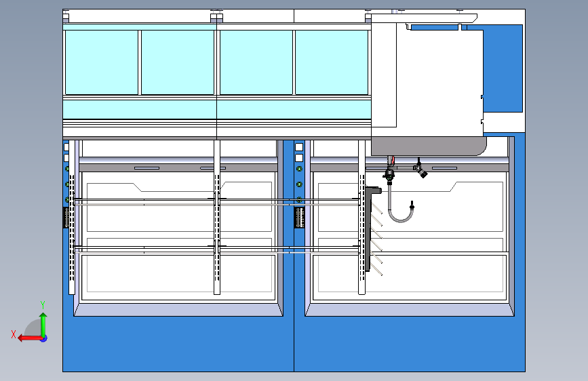This screenshot has height=381, width=588.
Task: Select the leftmost cyan glass panel
Action: [102, 62]
